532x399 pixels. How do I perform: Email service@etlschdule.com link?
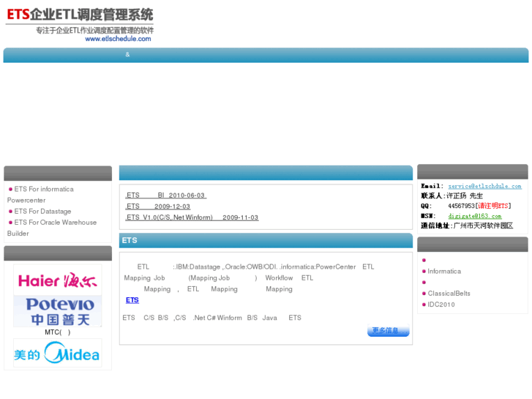click(x=484, y=186)
